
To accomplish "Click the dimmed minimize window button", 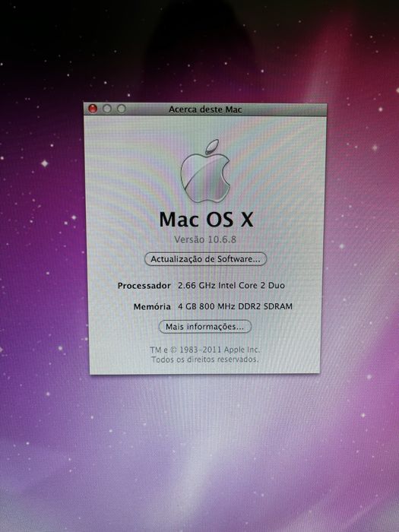I will [107, 109].
